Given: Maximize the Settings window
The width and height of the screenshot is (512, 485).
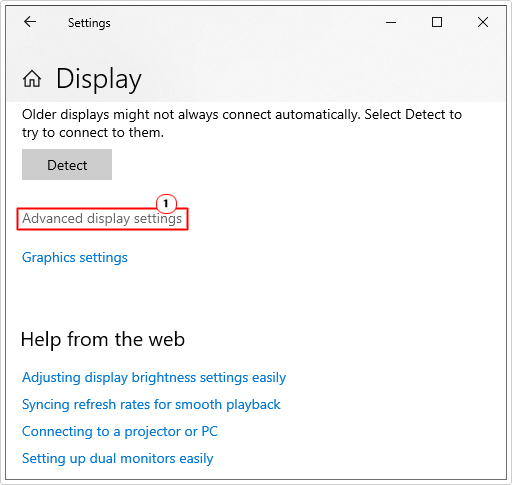Looking at the screenshot, I should tap(437, 22).
